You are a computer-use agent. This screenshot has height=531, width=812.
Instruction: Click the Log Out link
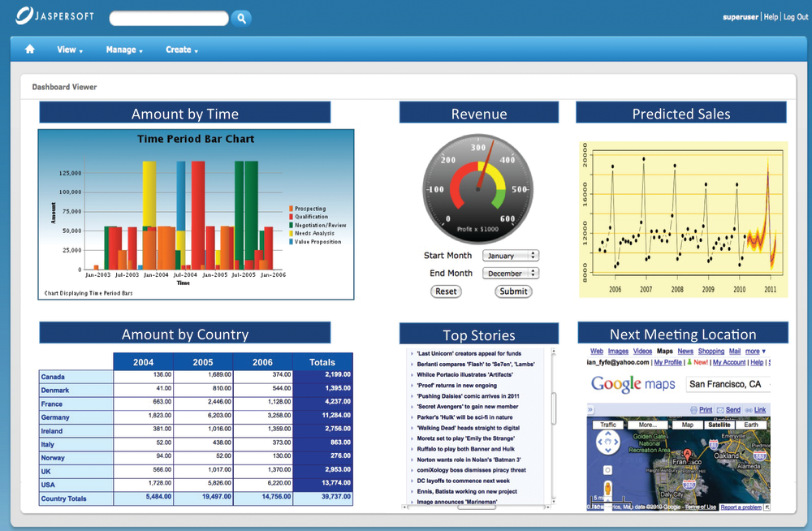click(796, 17)
